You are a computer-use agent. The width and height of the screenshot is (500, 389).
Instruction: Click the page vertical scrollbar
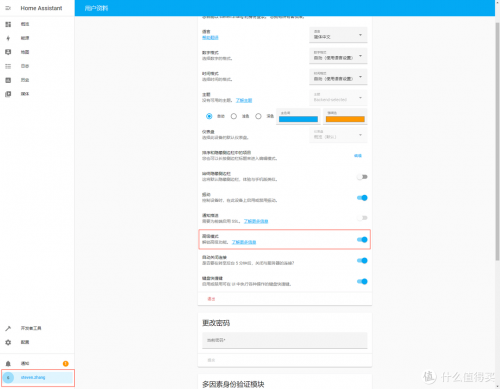pyautogui.click(x=497, y=142)
